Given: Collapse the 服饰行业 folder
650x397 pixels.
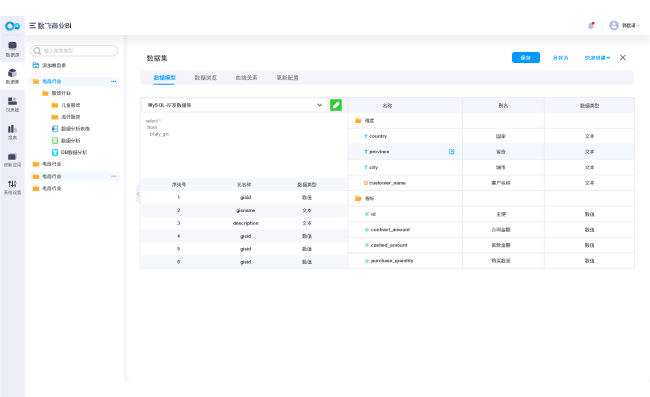Looking at the screenshot, I should 45,93.
